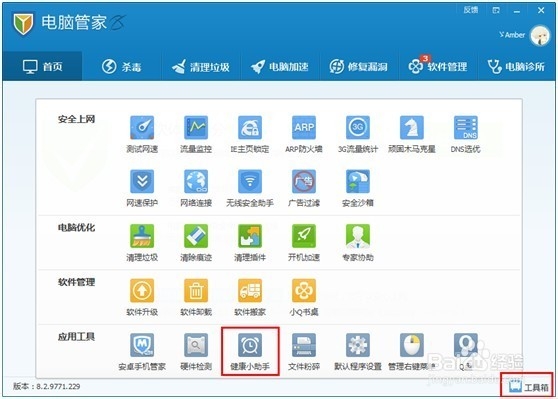Launch the 流量监控 traffic monitor
Screen dimensions: 558x399
coord(196,134)
